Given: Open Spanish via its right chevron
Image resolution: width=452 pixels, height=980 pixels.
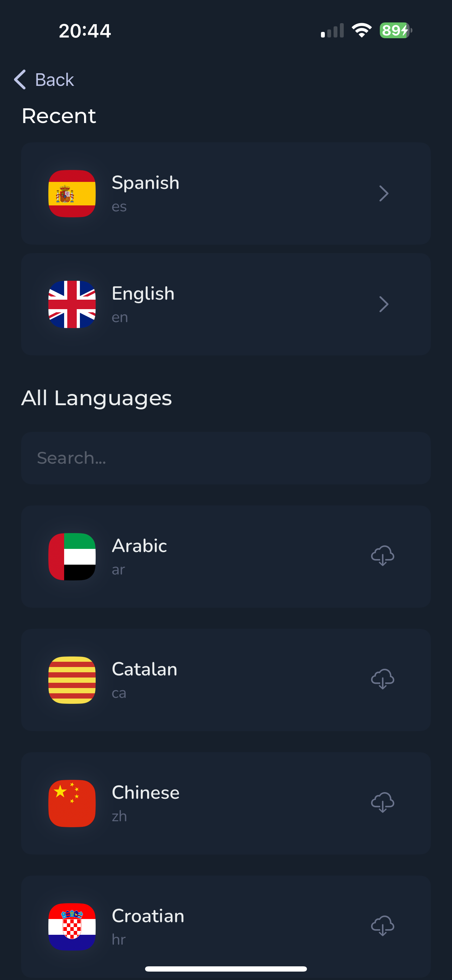Looking at the screenshot, I should tap(384, 193).
